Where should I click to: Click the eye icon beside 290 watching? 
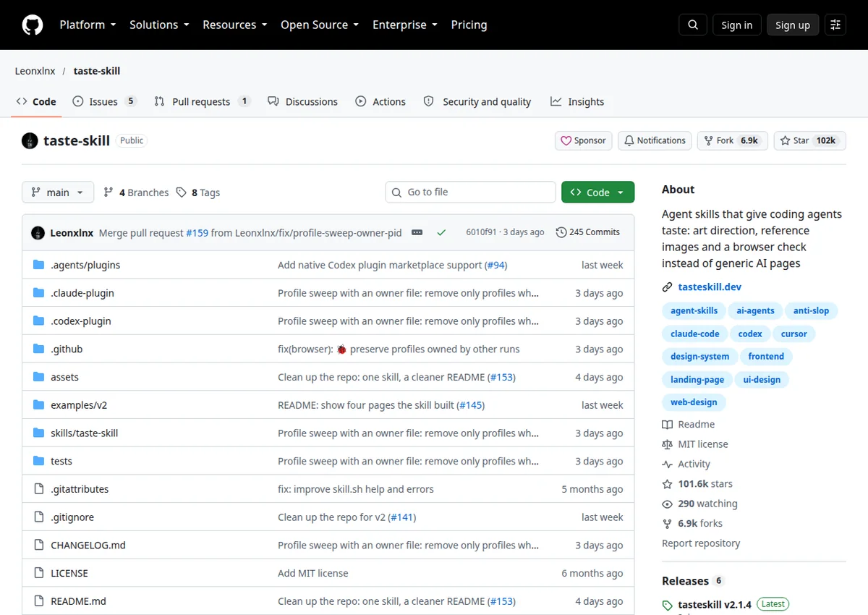[x=668, y=504]
